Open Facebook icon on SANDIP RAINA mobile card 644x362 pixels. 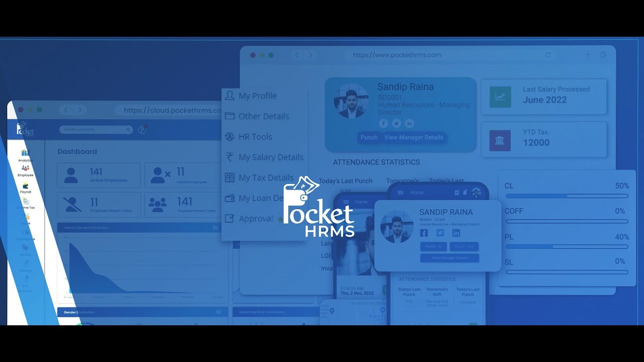click(424, 233)
